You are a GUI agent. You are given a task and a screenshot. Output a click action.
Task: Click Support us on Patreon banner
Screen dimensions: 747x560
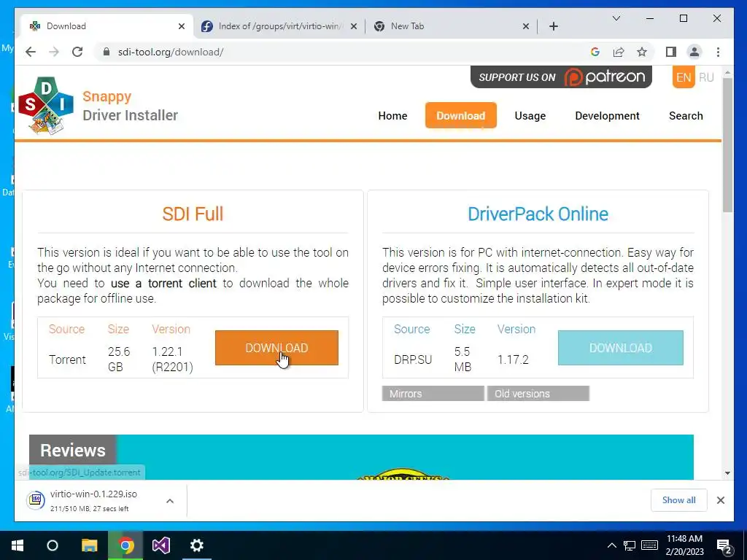(x=561, y=77)
